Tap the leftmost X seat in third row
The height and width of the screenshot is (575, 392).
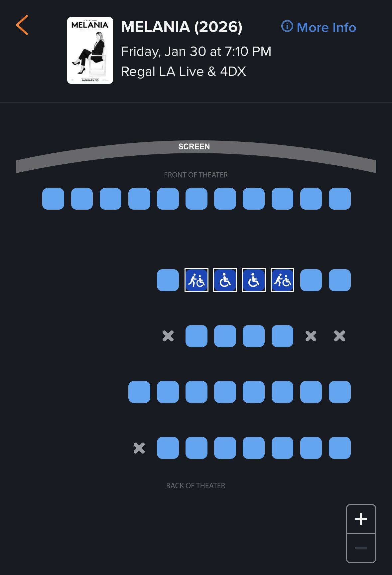[168, 336]
